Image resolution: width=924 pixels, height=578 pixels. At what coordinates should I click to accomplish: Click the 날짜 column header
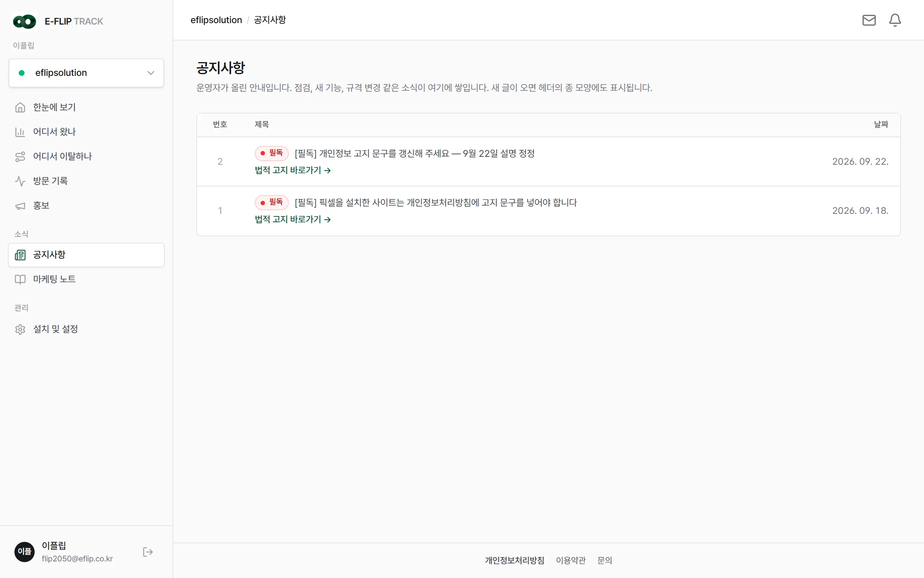[881, 125]
